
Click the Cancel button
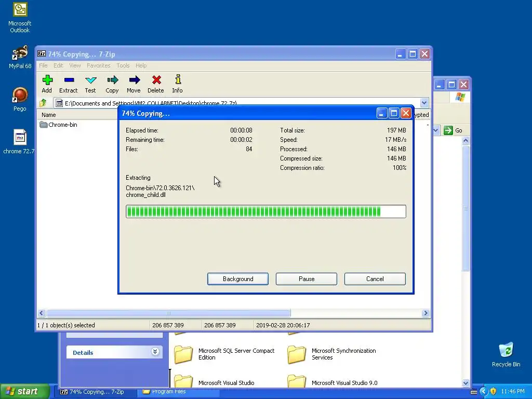click(x=375, y=279)
